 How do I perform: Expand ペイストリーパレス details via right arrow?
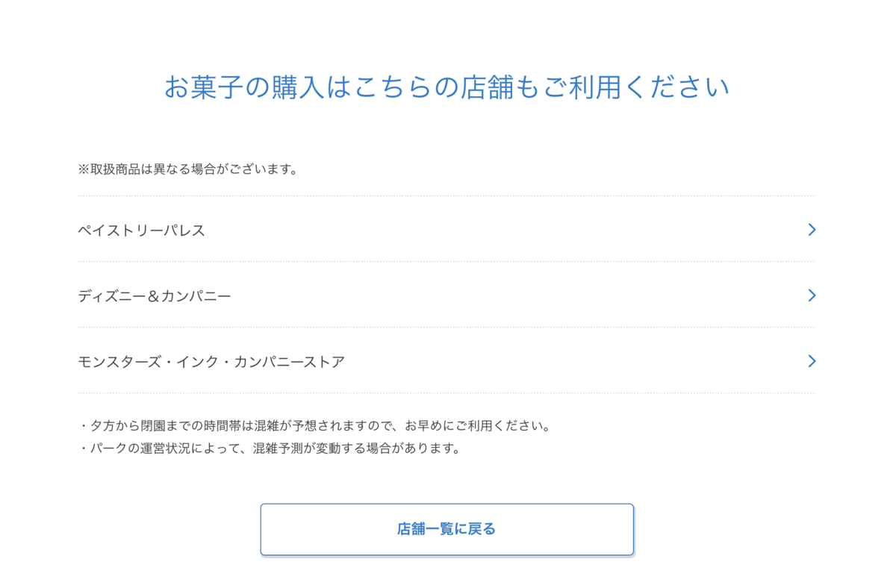click(812, 230)
